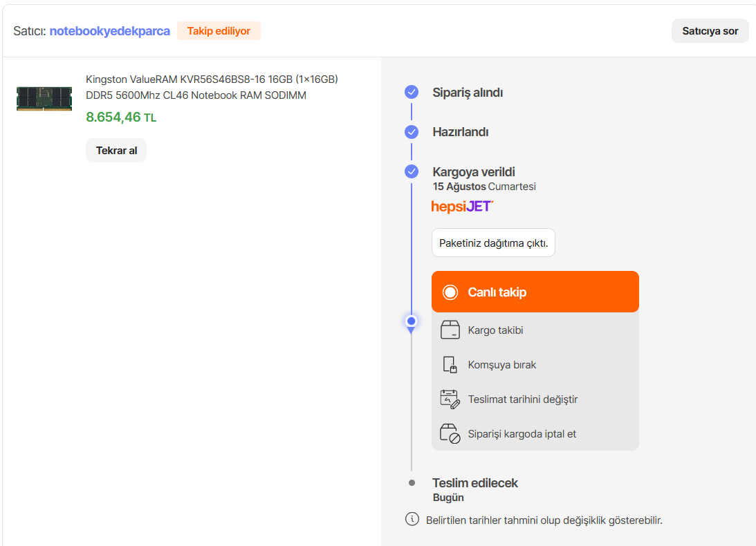Select the Sipariş alındı checkmark icon
The height and width of the screenshot is (546, 756).
point(412,92)
